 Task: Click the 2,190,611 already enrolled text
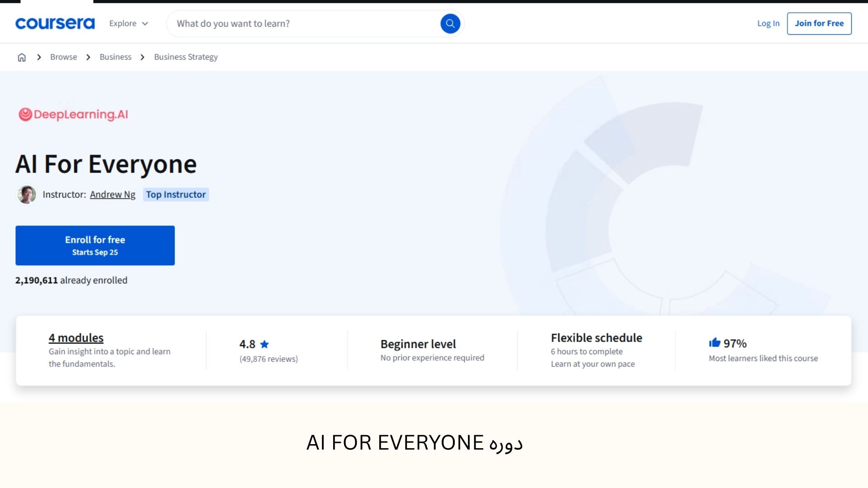point(71,280)
